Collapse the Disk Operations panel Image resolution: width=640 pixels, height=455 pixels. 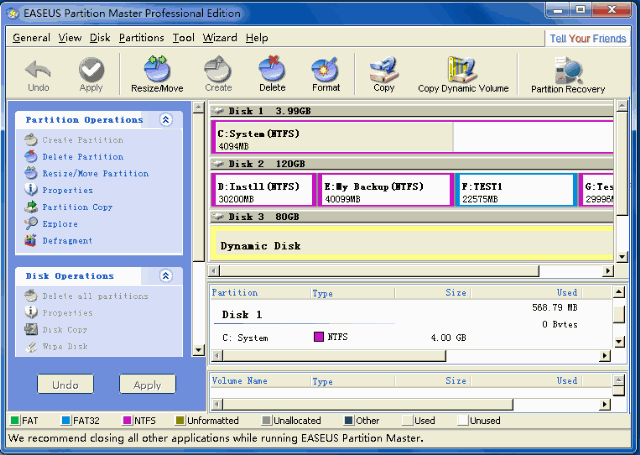click(x=166, y=276)
